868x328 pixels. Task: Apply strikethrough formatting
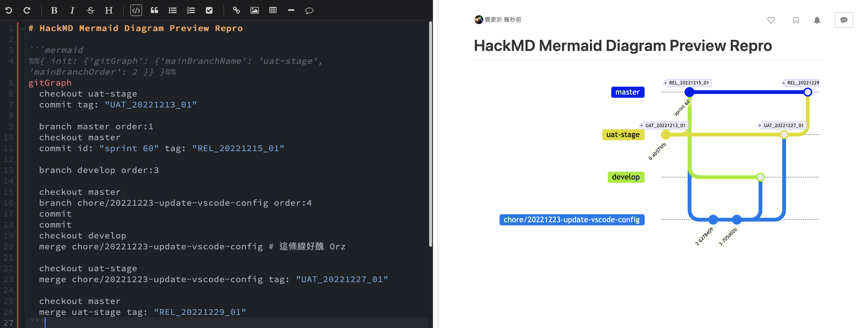click(90, 10)
